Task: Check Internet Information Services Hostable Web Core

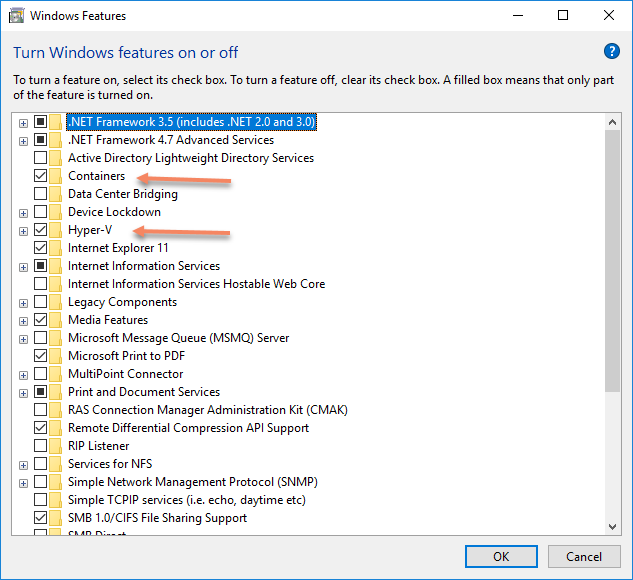Action: click(x=40, y=284)
